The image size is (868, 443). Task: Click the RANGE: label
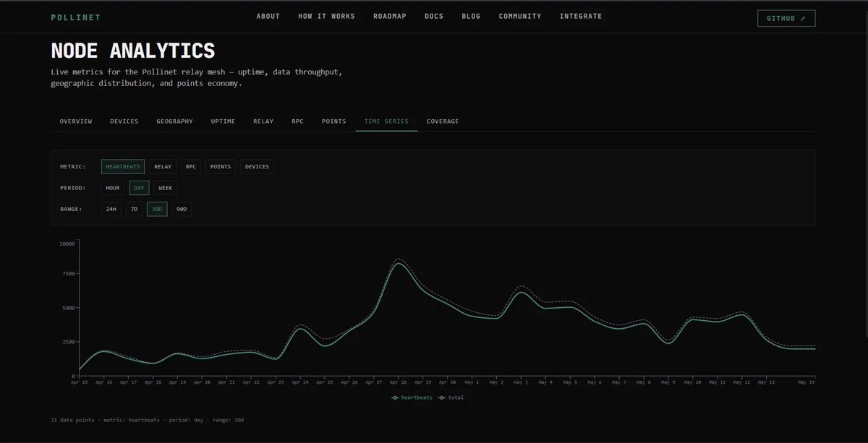pos(70,209)
